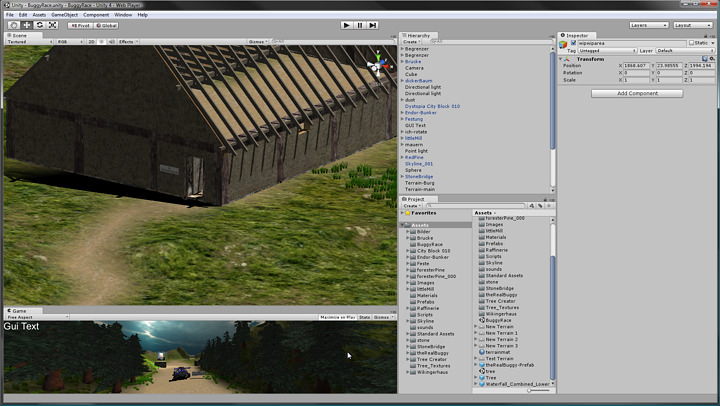Select Standard Assets folder in assets list
Image resolution: width=720 pixels, height=406 pixels.
(501, 276)
